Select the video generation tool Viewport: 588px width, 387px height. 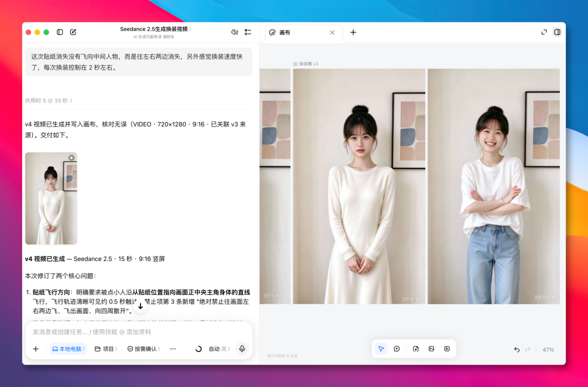click(x=447, y=349)
